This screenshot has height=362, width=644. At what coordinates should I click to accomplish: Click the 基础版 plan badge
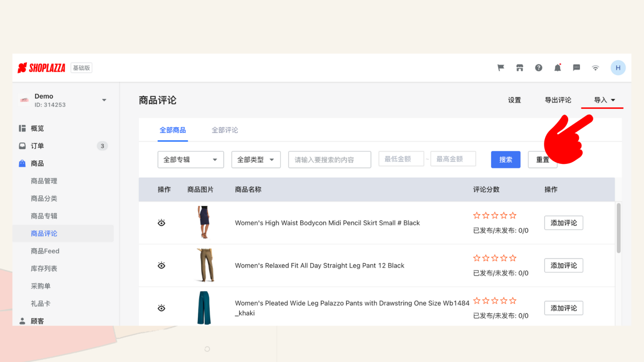tap(81, 68)
